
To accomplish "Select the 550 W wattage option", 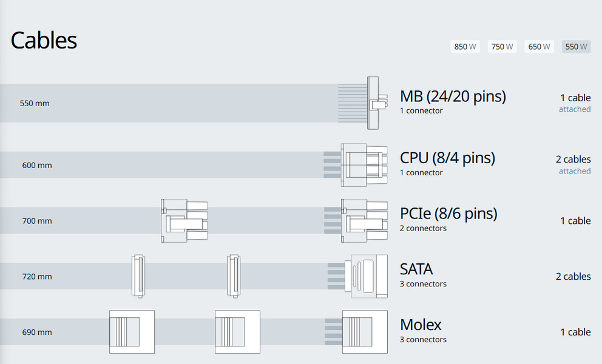I will pos(576,47).
